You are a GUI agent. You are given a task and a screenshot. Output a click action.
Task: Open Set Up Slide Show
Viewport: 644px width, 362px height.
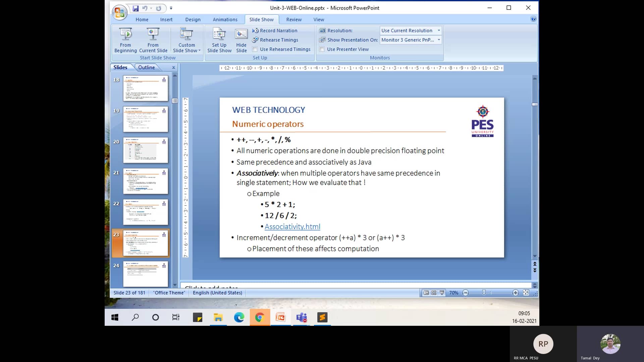point(219,40)
